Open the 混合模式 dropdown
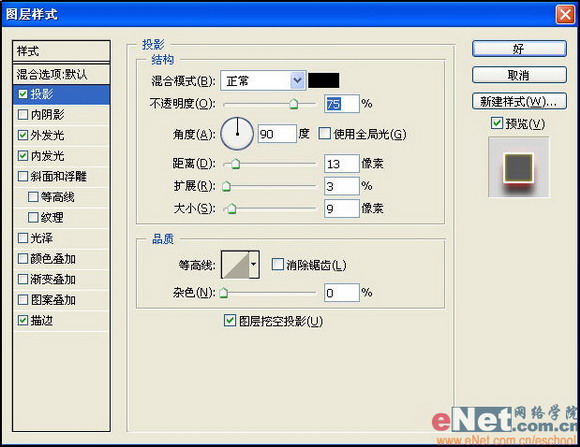Image resolution: width=580 pixels, height=447 pixels. tap(263, 81)
